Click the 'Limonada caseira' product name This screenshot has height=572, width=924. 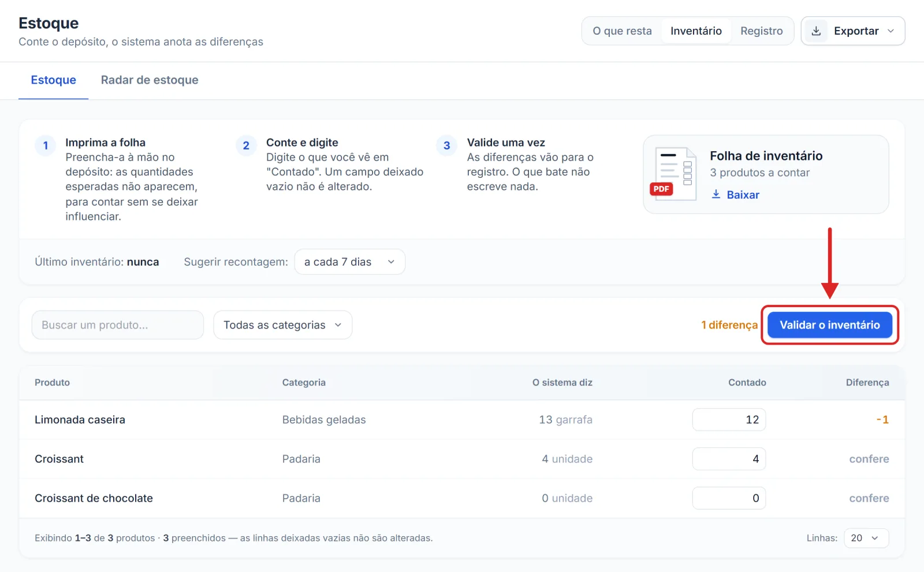point(80,420)
